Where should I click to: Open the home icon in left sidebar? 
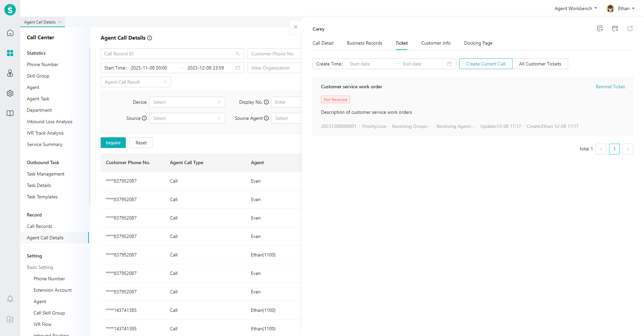10,33
